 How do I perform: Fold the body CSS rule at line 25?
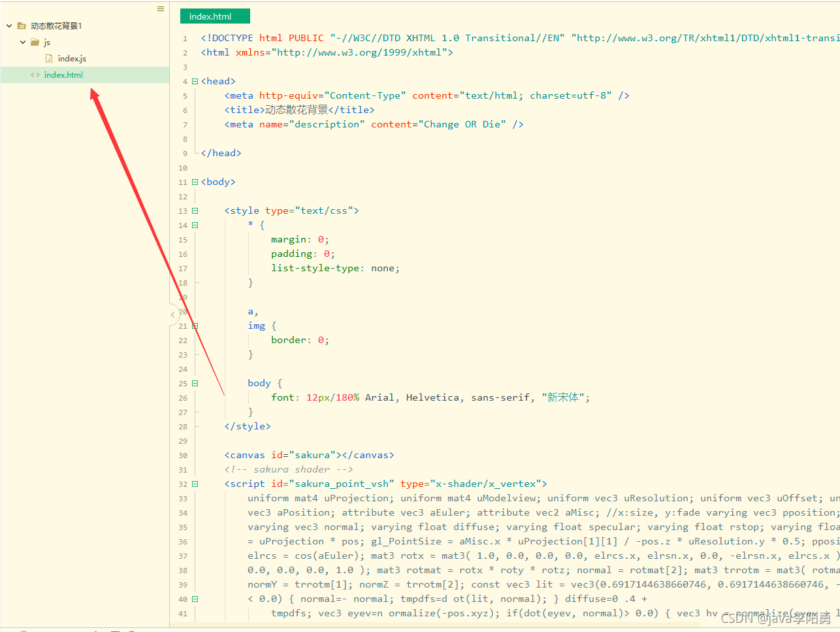(195, 384)
